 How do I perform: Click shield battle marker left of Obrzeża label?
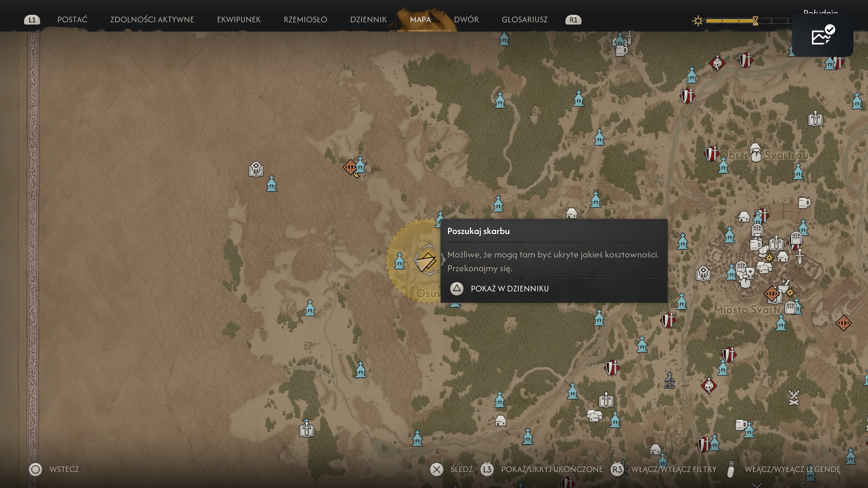coord(711,154)
